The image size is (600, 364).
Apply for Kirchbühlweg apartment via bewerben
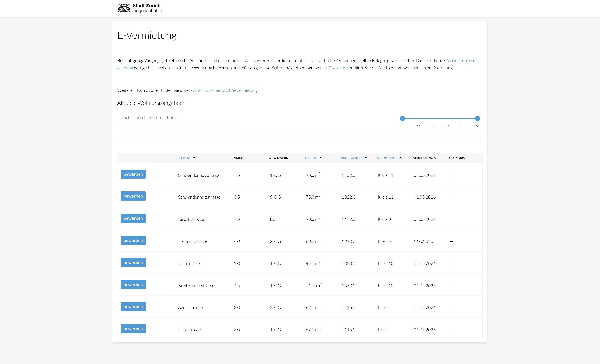pyautogui.click(x=133, y=218)
